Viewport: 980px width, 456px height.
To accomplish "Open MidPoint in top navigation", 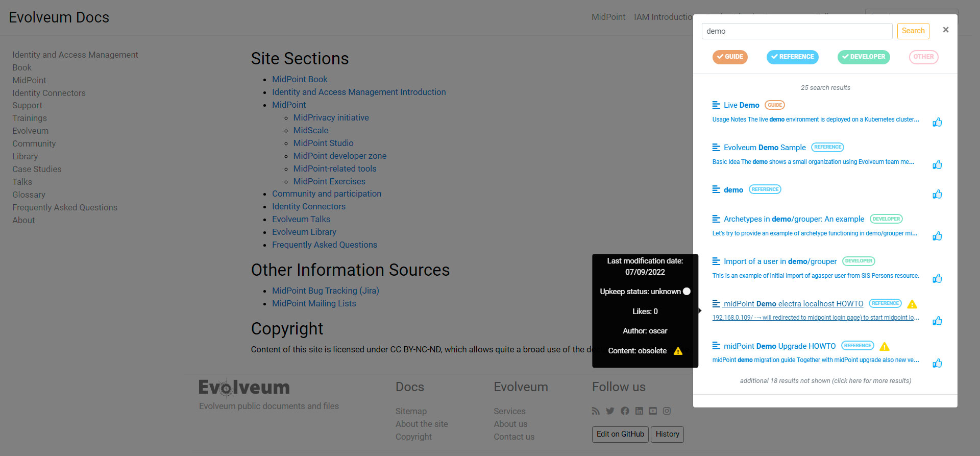I will (x=608, y=17).
